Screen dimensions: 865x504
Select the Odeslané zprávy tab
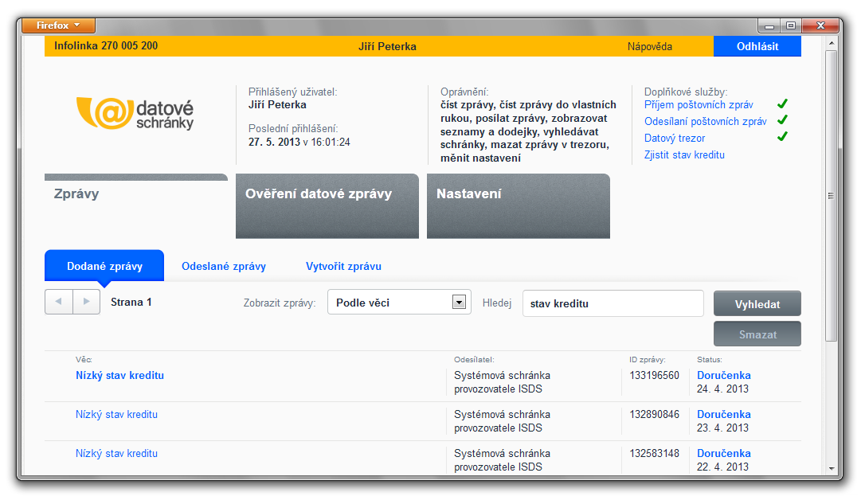click(x=224, y=267)
